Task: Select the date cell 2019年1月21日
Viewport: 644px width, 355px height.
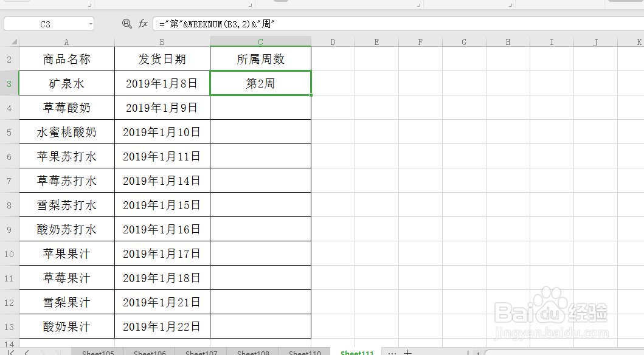Action: tap(162, 302)
